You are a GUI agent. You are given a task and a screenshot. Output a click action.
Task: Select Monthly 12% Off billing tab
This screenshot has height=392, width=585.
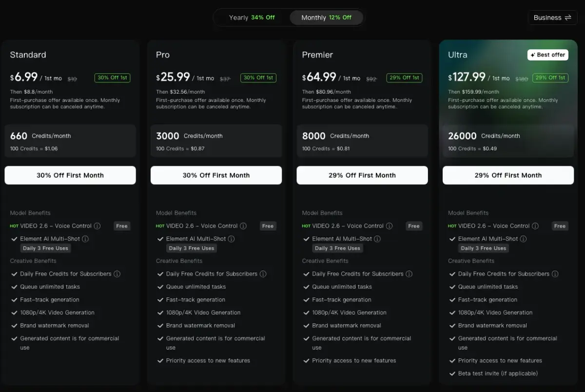pyautogui.click(x=326, y=18)
